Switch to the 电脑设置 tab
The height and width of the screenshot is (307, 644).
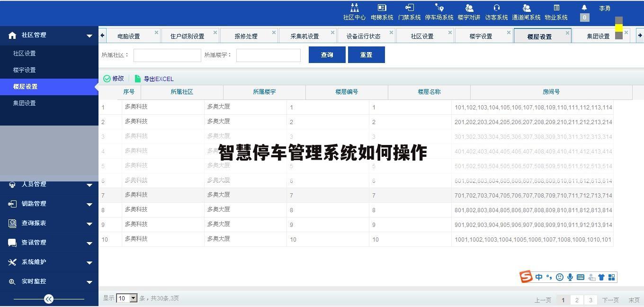pyautogui.click(x=128, y=36)
